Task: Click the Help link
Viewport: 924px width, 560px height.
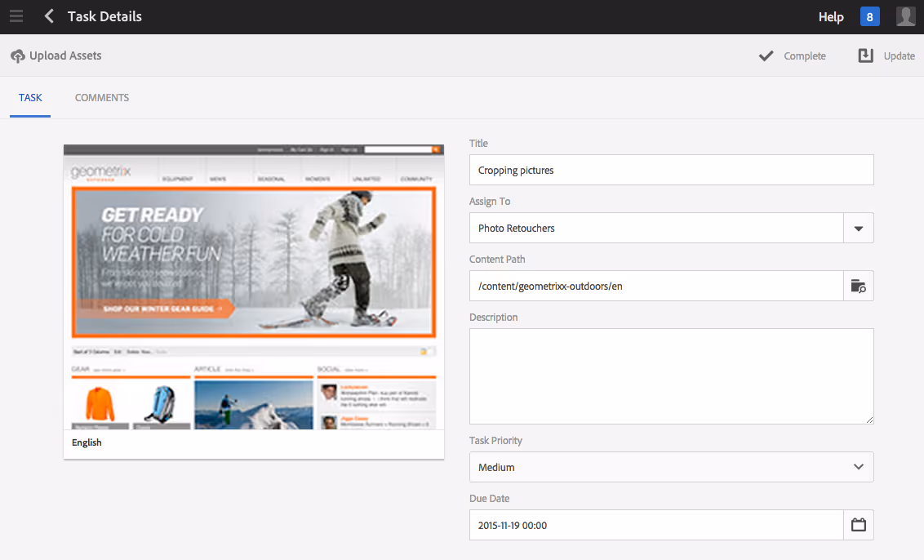Action: [831, 16]
